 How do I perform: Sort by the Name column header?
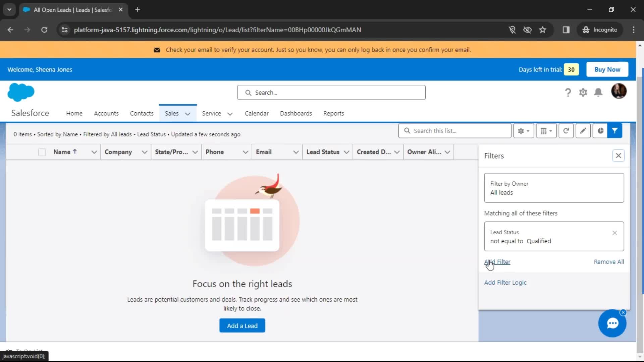65,152
